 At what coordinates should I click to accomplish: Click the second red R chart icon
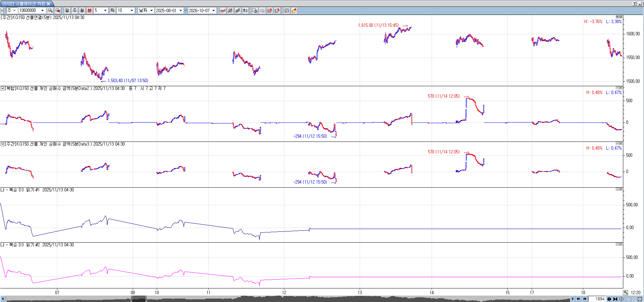277,11
